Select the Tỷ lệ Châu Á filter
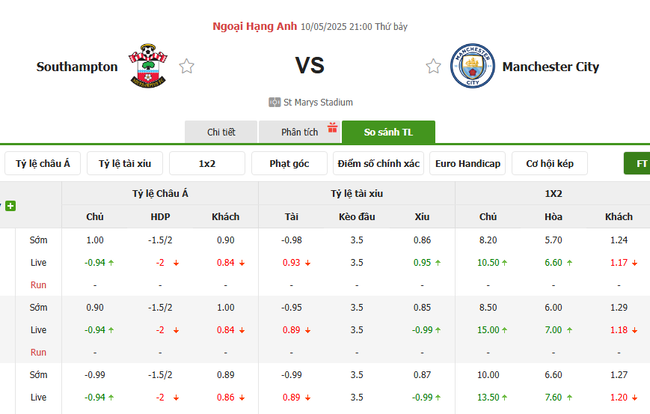The width and height of the screenshot is (650, 414). [x=42, y=163]
